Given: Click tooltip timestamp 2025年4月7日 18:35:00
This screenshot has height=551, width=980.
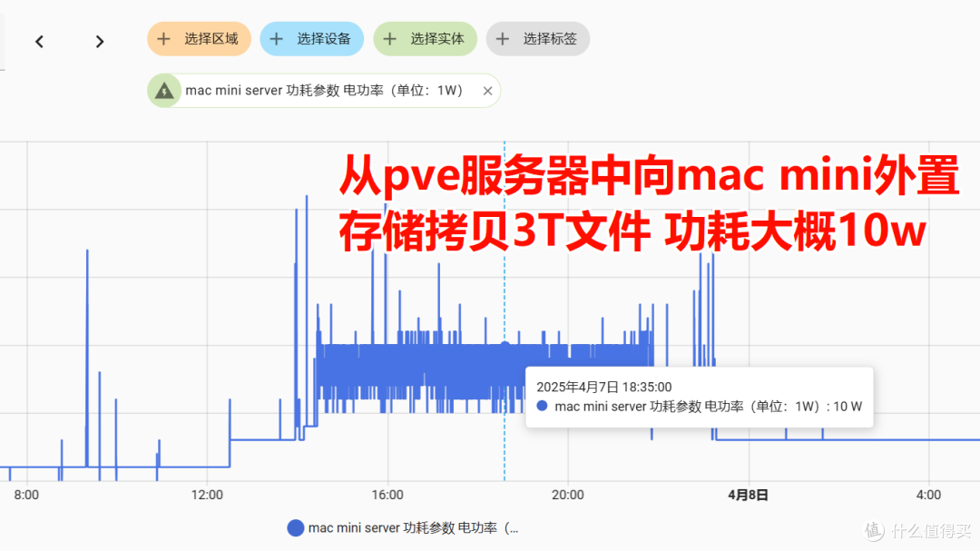Looking at the screenshot, I should pos(603,387).
